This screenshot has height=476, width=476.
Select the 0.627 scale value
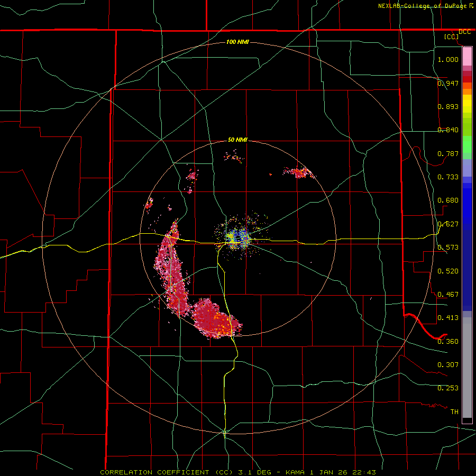tap(448, 224)
